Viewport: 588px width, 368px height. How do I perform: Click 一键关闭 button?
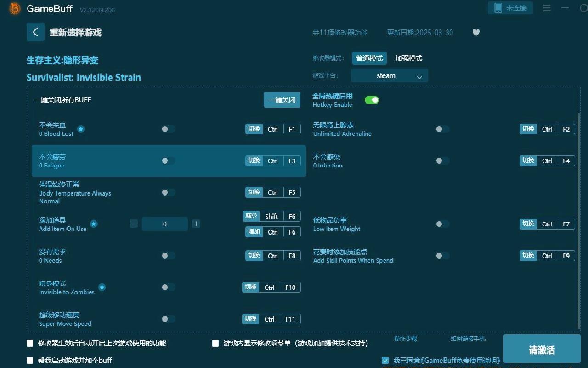pos(282,100)
